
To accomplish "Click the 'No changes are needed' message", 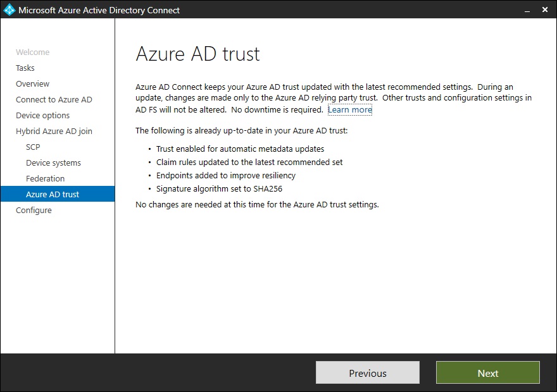I will (x=257, y=205).
